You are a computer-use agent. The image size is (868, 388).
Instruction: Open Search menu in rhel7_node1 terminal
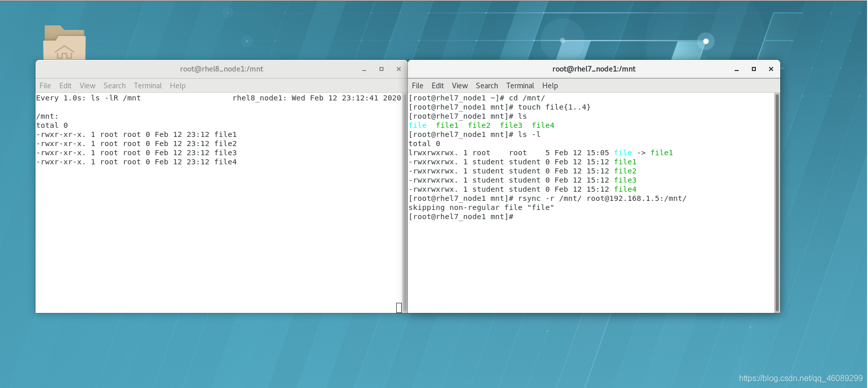487,86
